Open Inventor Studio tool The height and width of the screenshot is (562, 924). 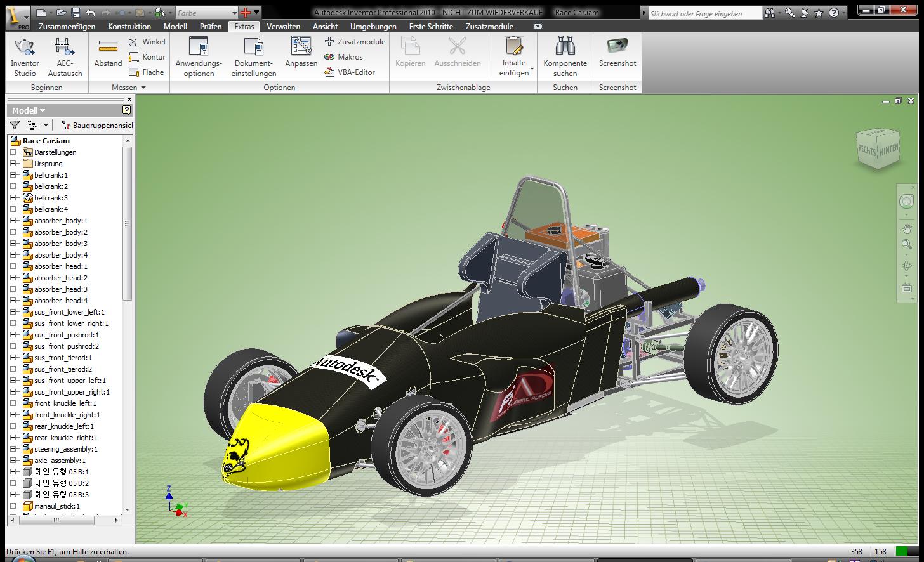25,57
